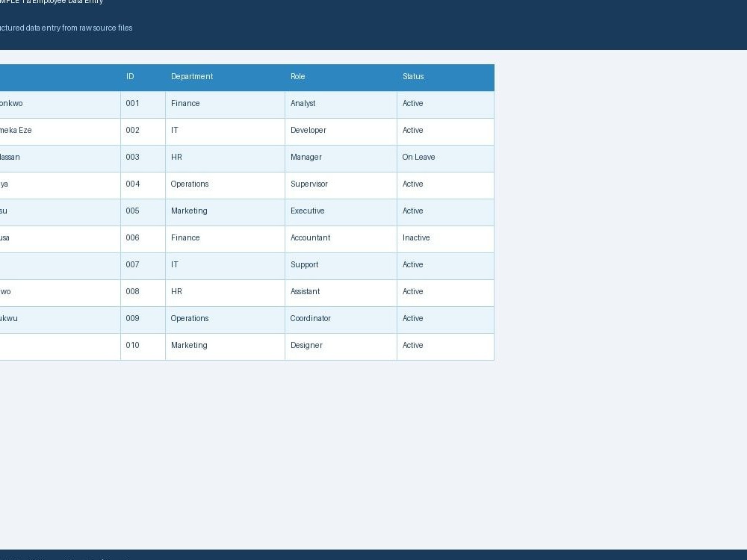The image size is (747, 560).
Task: Click Active status in row 010
Action: (445, 346)
